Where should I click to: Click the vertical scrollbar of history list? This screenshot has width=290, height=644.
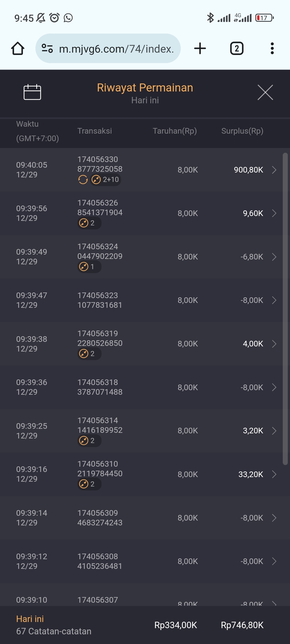[x=285, y=309]
